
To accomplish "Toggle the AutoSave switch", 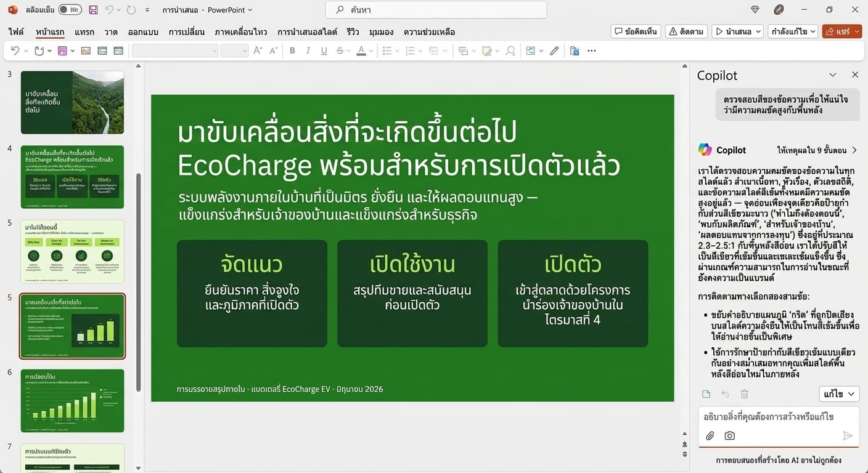I will 70,10.
